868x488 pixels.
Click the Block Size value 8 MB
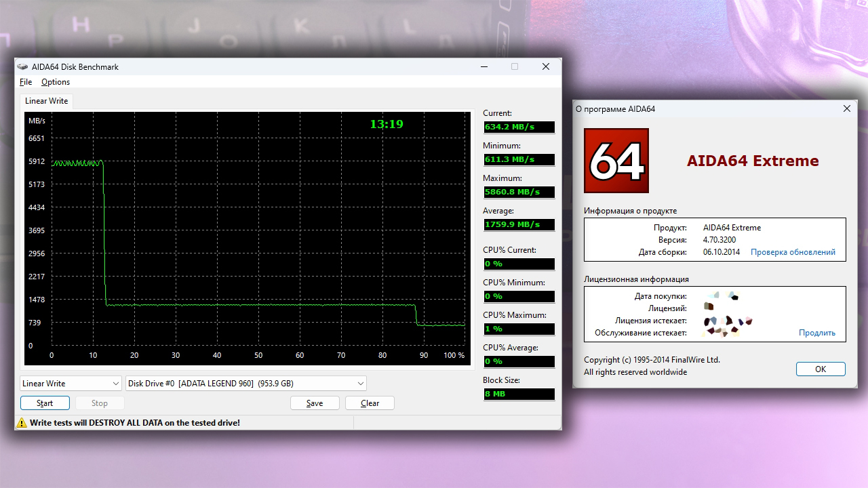point(519,394)
